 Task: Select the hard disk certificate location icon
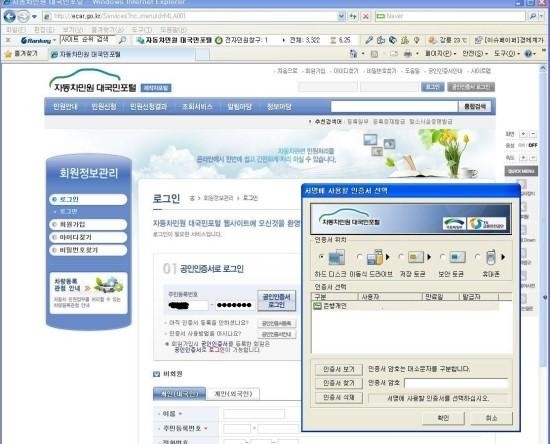[336, 257]
